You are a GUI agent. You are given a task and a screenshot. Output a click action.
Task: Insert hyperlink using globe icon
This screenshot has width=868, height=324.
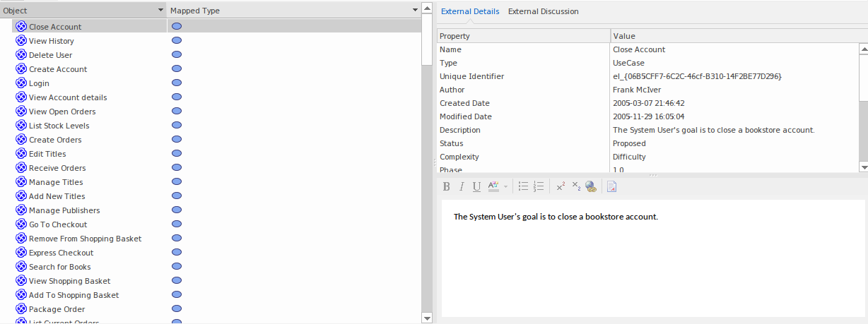point(591,186)
